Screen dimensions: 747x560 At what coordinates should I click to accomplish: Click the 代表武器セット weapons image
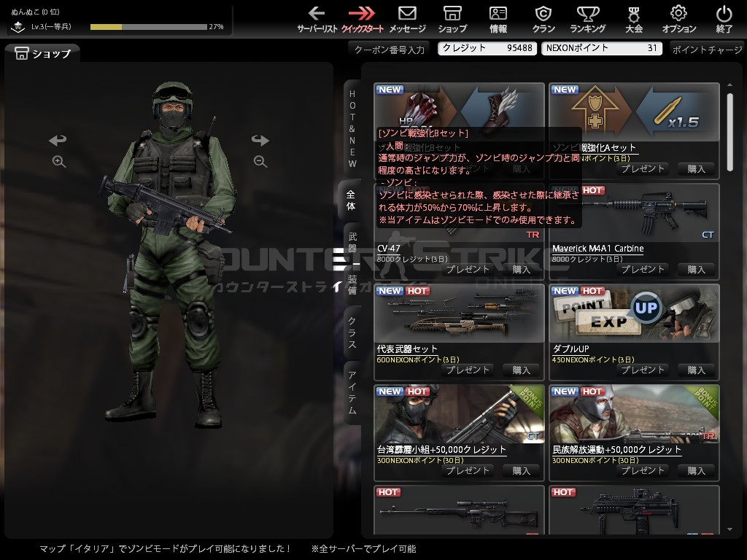pyautogui.click(x=460, y=314)
